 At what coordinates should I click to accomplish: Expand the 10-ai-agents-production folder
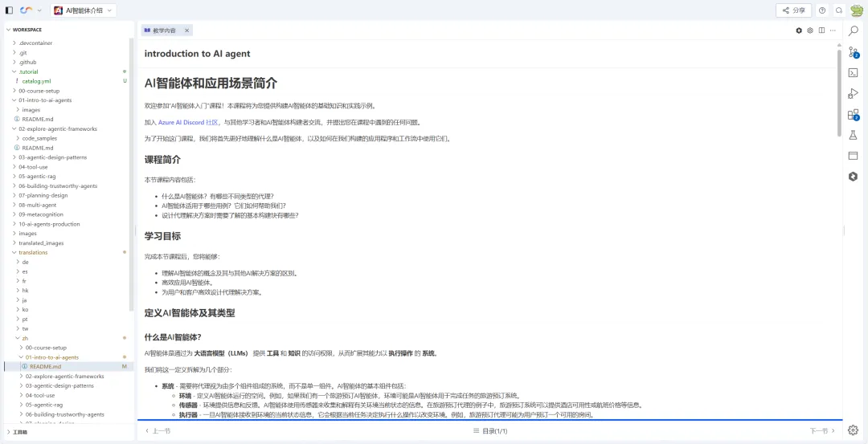click(49, 224)
